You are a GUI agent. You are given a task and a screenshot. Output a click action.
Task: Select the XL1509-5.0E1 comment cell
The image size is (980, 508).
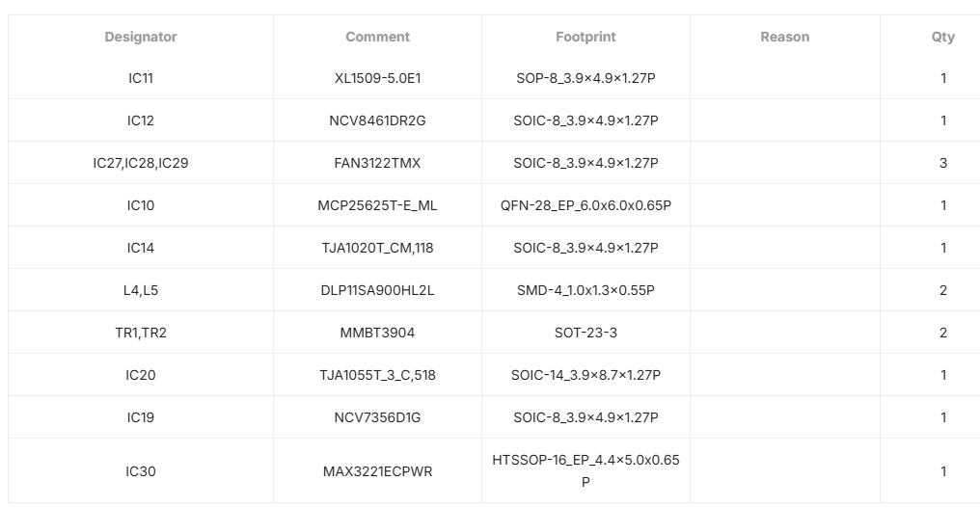pyautogui.click(x=377, y=78)
